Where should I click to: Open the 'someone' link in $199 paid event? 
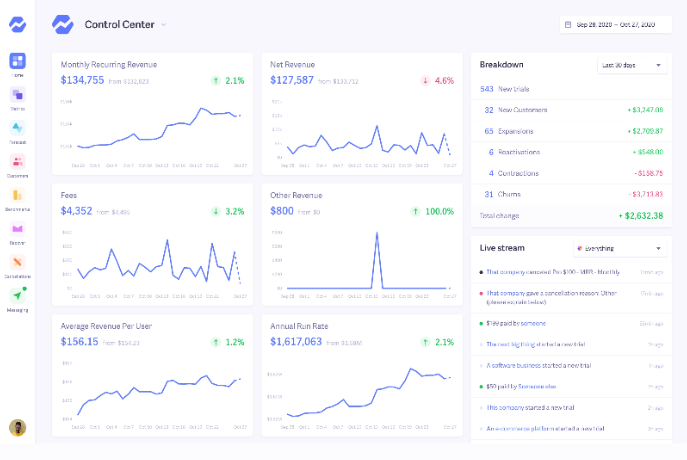pyautogui.click(x=533, y=323)
